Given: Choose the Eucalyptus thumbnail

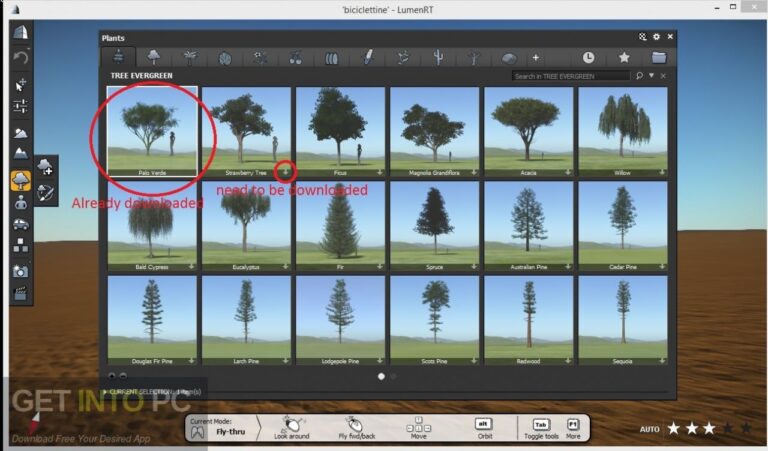Looking at the screenshot, I should click(246, 226).
